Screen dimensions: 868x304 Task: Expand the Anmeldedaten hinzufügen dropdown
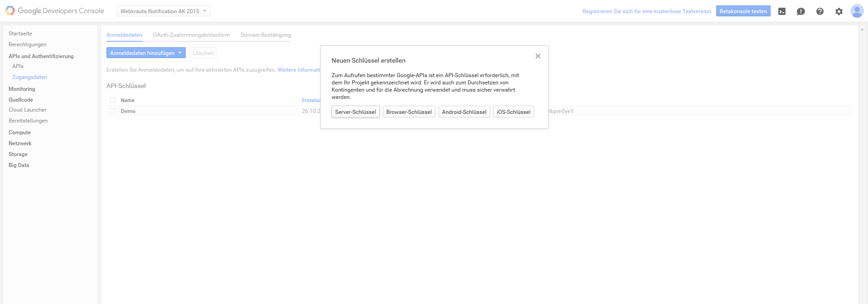[146, 53]
